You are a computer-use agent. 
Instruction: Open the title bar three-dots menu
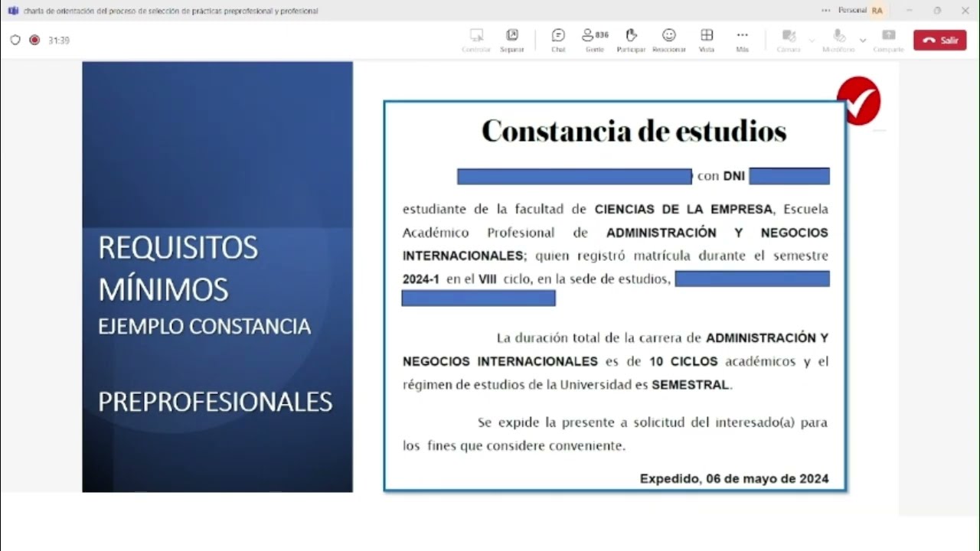click(825, 11)
